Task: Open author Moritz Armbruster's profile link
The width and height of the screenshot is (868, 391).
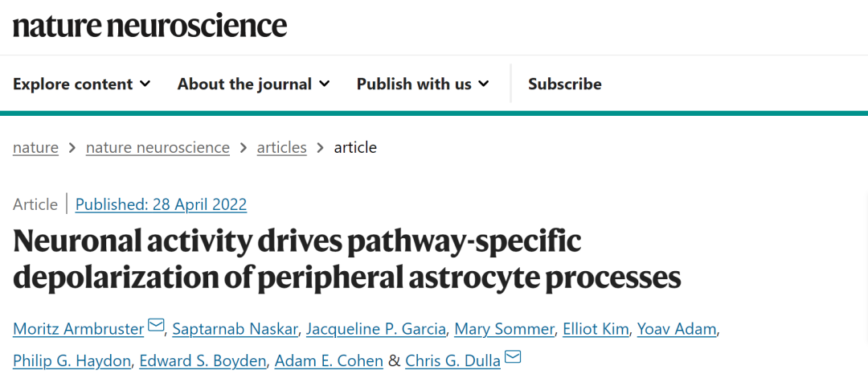Action: coord(79,329)
